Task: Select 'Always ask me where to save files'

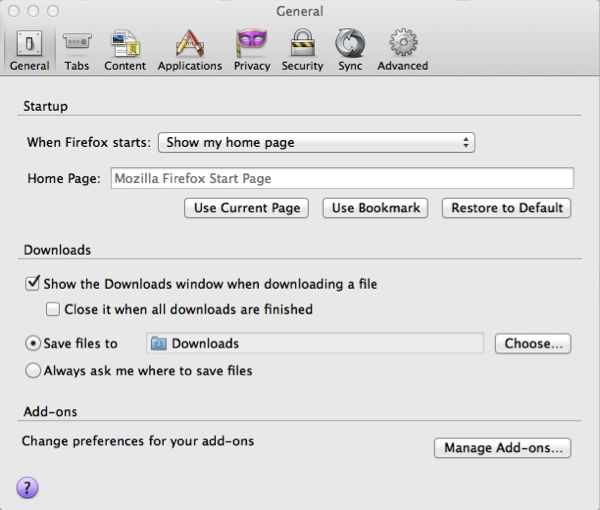Action: (x=33, y=370)
